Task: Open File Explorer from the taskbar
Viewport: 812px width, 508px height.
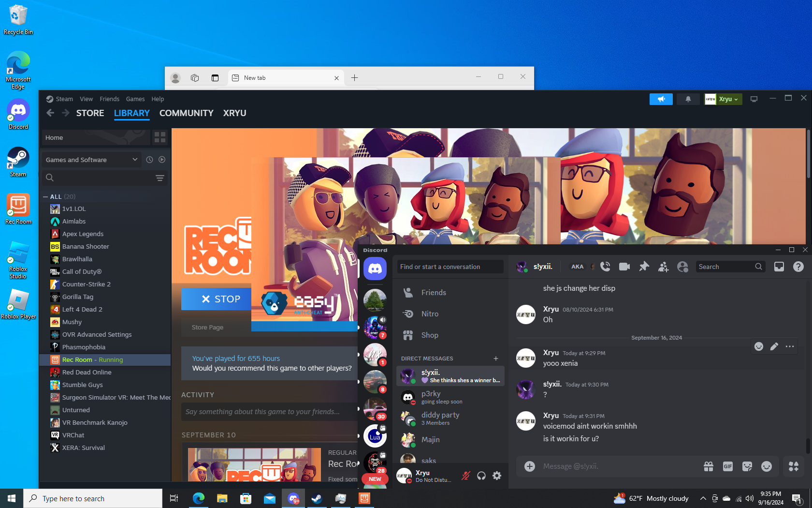Action: (x=222, y=498)
